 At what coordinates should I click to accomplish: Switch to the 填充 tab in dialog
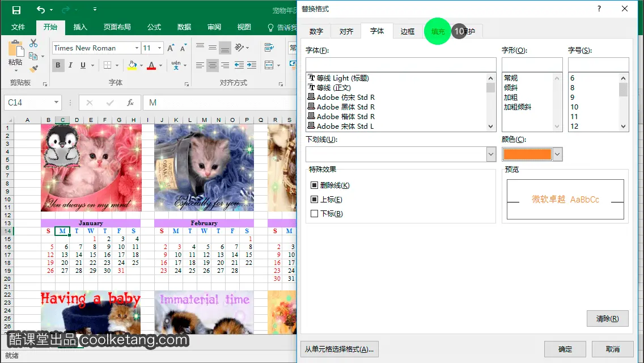(x=438, y=31)
